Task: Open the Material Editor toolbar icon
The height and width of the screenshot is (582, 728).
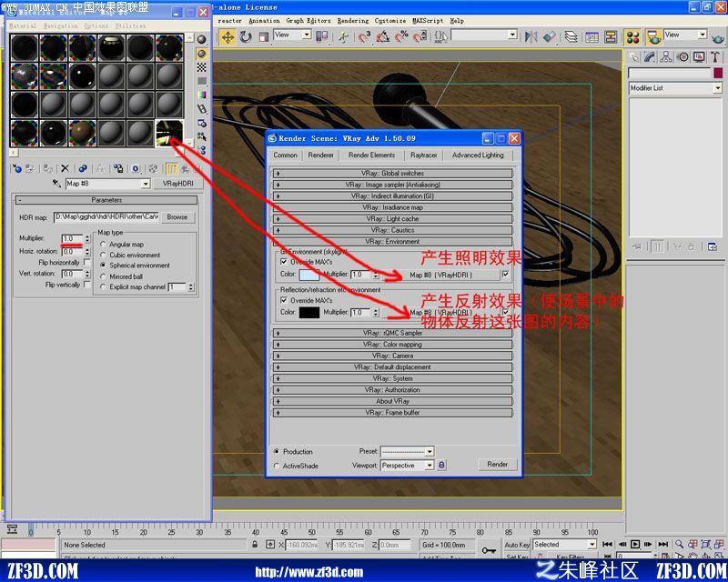Action: coord(632,37)
